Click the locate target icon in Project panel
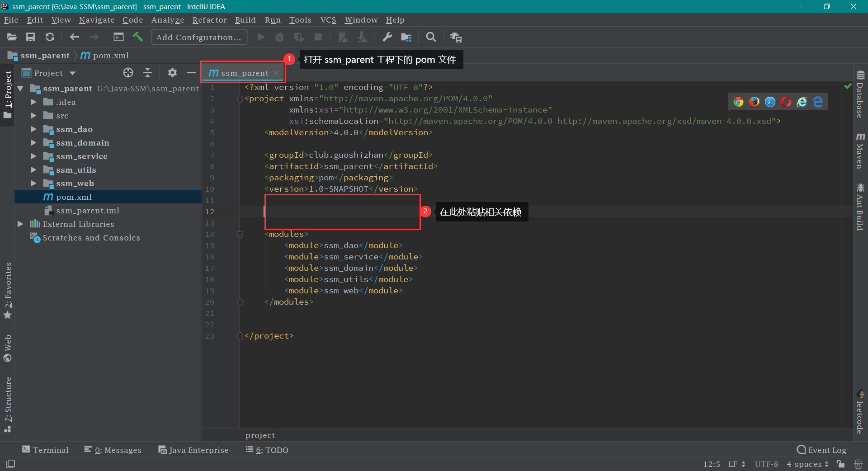 coord(128,73)
